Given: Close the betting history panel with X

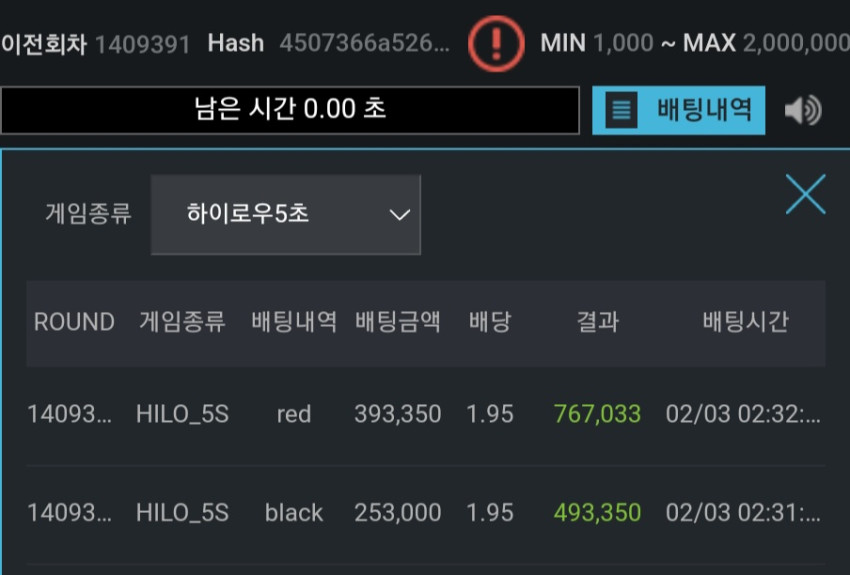Looking at the screenshot, I should point(806,194).
